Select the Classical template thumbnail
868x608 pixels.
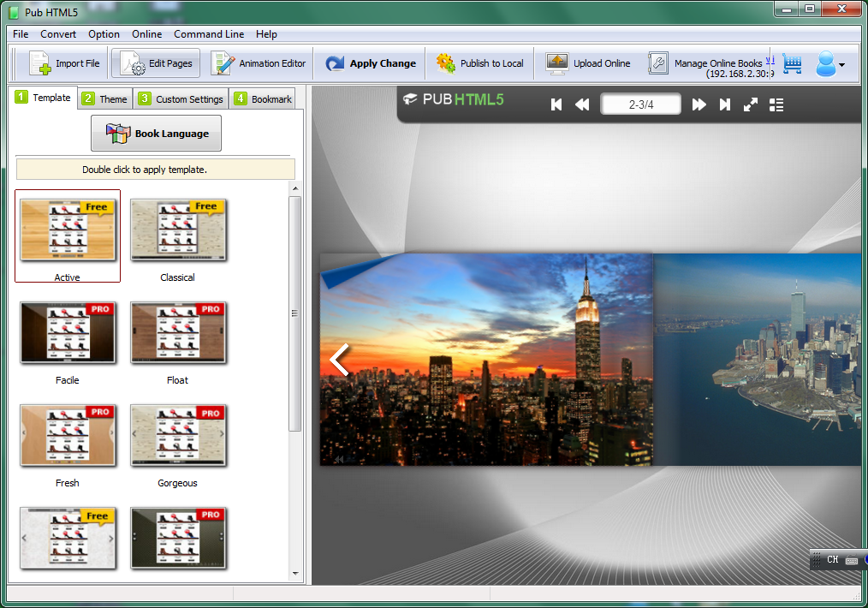178,229
